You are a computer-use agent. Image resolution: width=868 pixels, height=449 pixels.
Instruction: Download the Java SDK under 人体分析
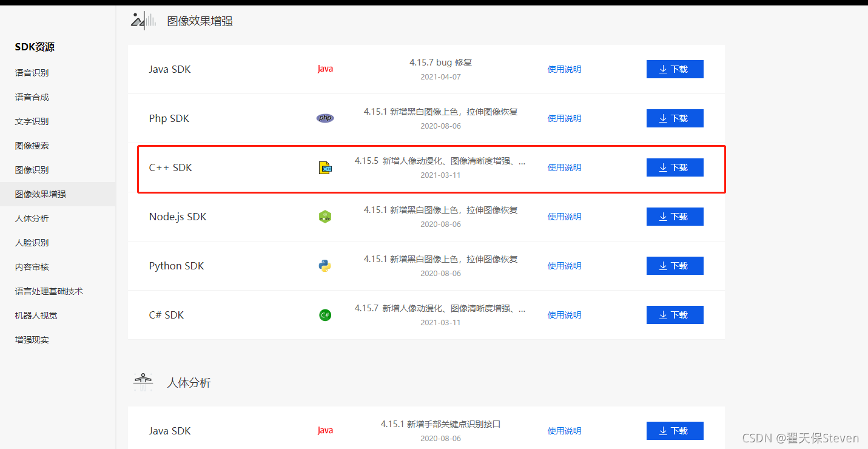[675, 431]
